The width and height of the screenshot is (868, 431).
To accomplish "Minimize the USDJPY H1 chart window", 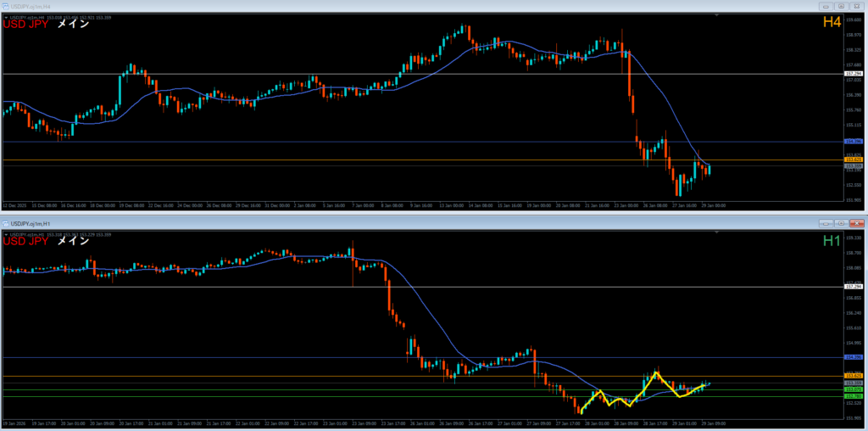I will point(824,222).
